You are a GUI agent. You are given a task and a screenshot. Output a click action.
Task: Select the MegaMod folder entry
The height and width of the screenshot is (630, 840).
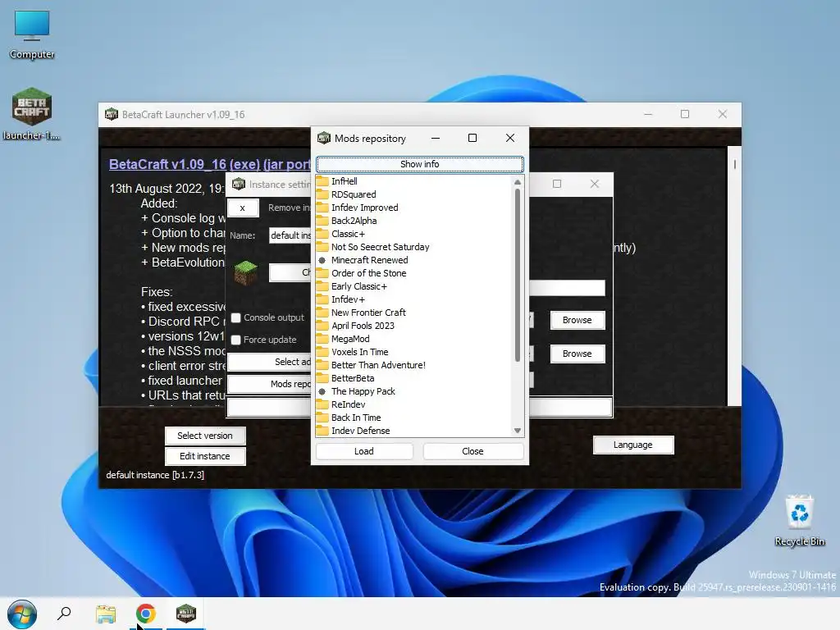pyautogui.click(x=343, y=339)
